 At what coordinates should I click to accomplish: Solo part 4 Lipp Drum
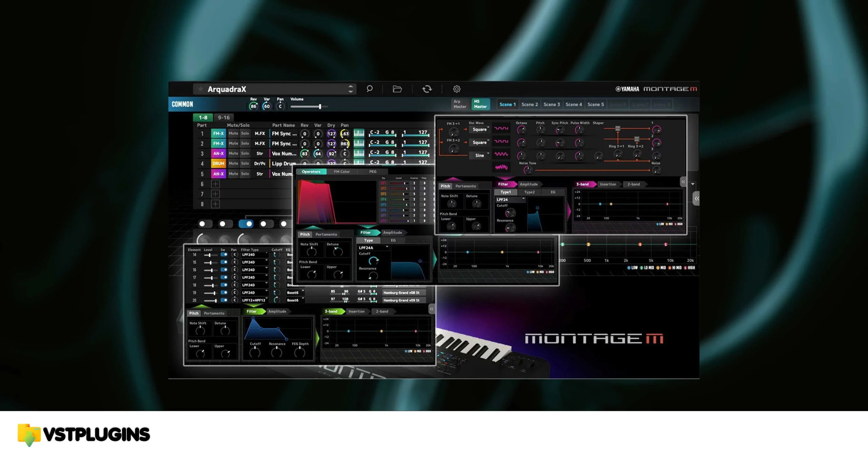pyautogui.click(x=245, y=163)
